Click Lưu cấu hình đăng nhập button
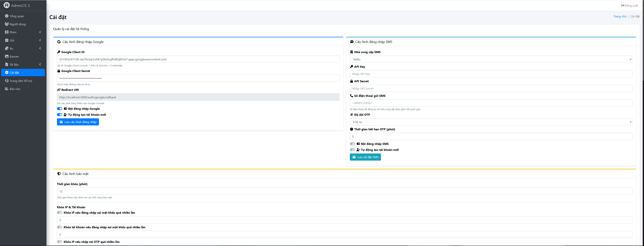The height and width of the screenshot is (246, 644). 78,122
